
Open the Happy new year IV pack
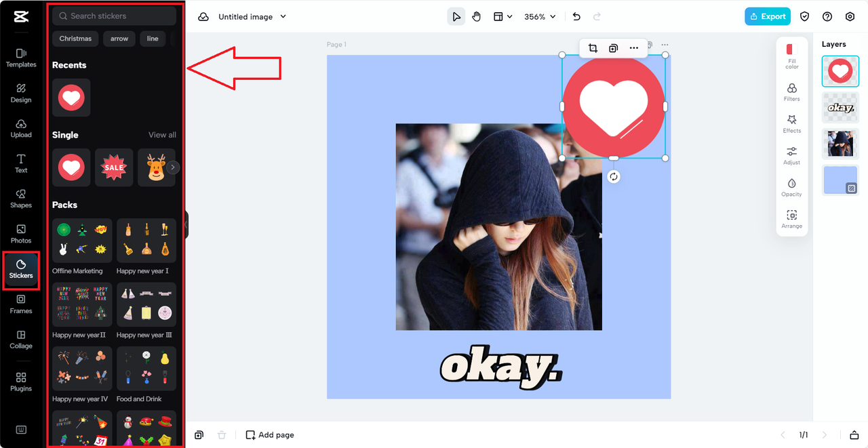[x=82, y=369]
